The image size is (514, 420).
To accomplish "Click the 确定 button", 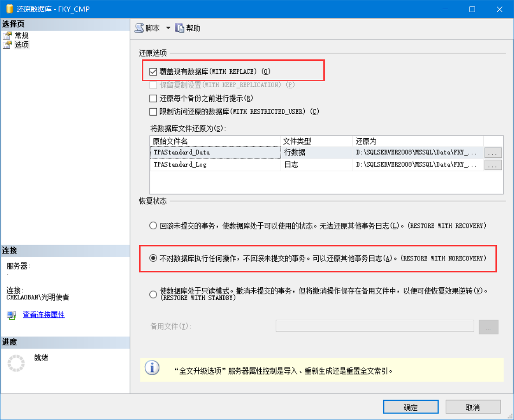I will pyautogui.click(x=410, y=407).
